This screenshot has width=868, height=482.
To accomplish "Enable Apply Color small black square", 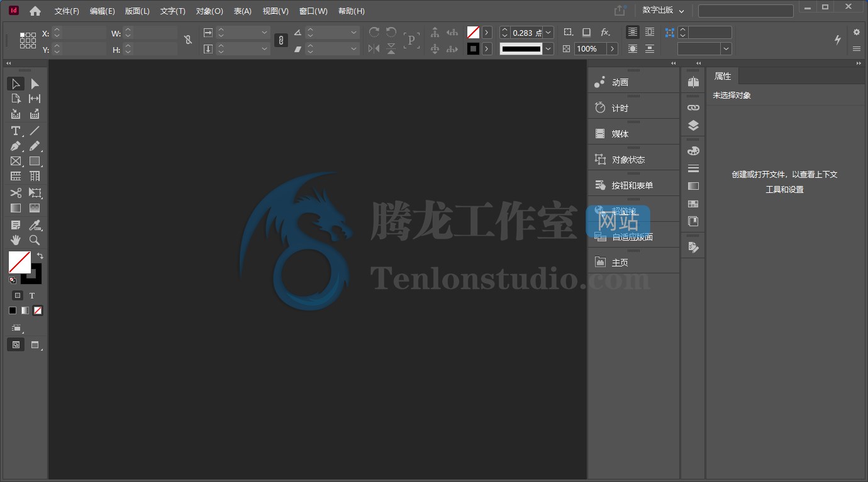I will tap(13, 310).
